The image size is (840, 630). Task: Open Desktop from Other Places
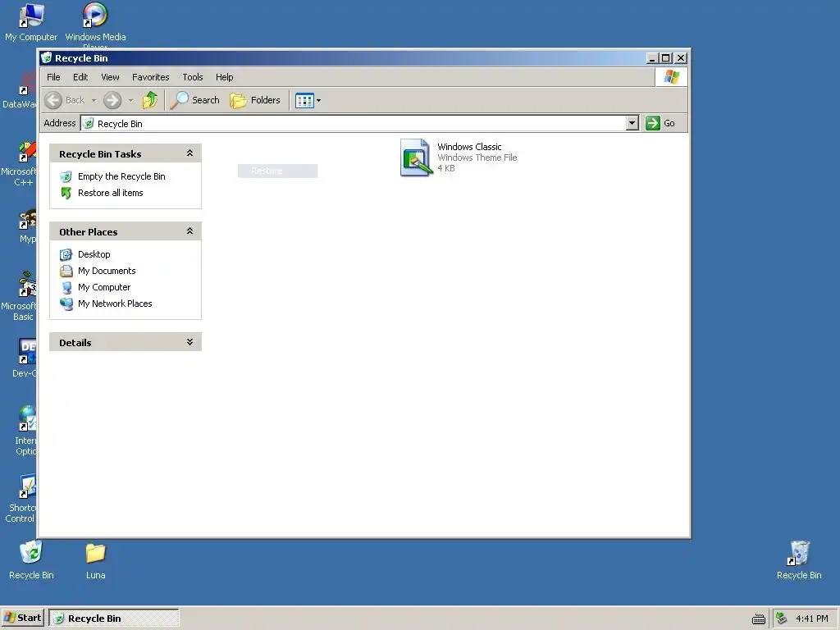point(94,254)
